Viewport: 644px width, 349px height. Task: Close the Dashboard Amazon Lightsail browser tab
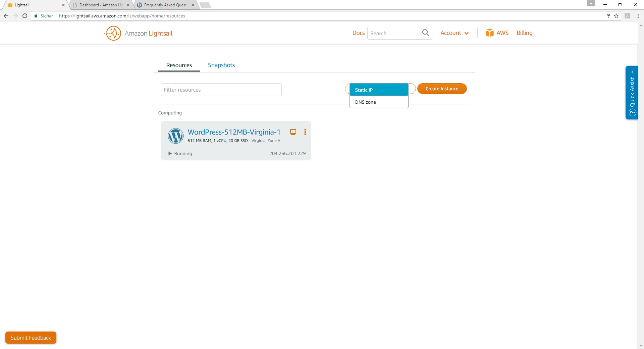click(128, 5)
